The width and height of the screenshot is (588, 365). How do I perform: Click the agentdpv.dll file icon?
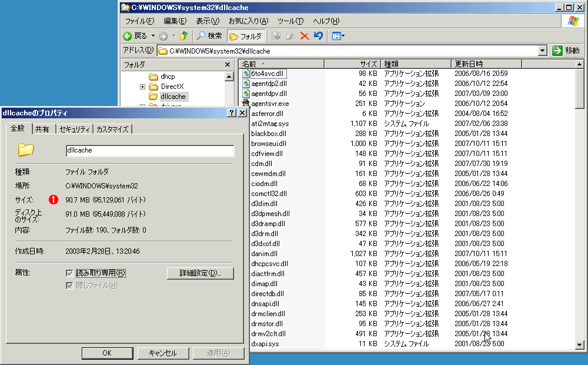click(246, 94)
